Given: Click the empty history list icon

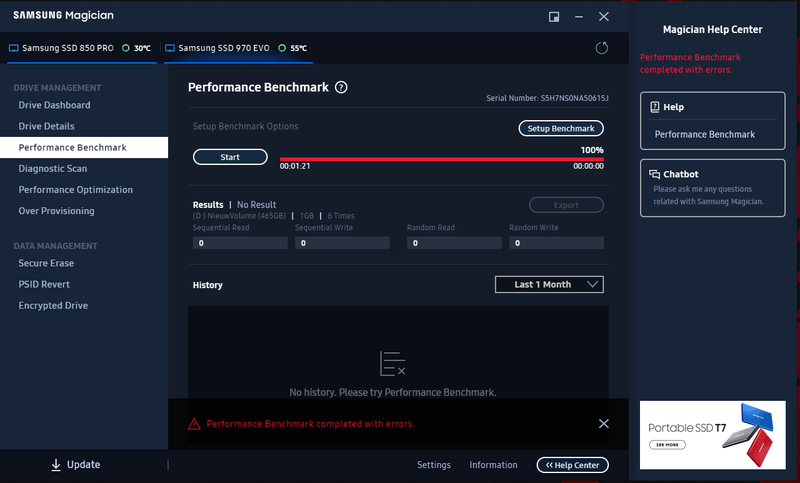Looking at the screenshot, I should [392, 364].
